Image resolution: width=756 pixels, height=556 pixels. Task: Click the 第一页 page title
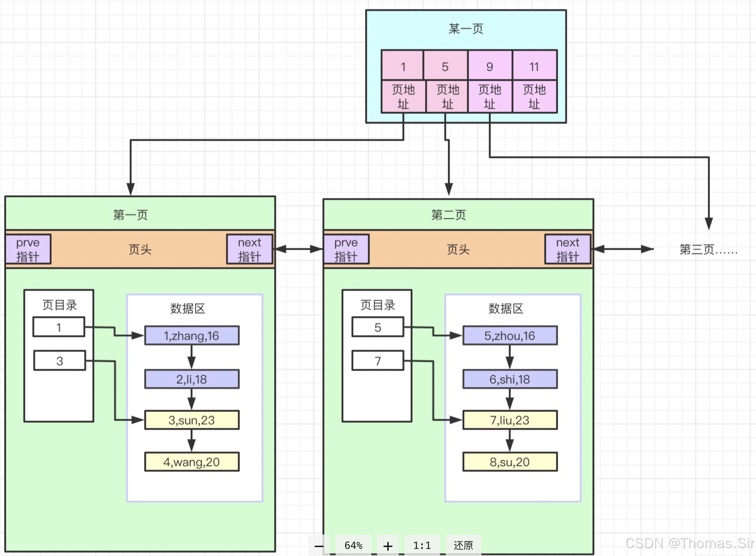(x=130, y=215)
